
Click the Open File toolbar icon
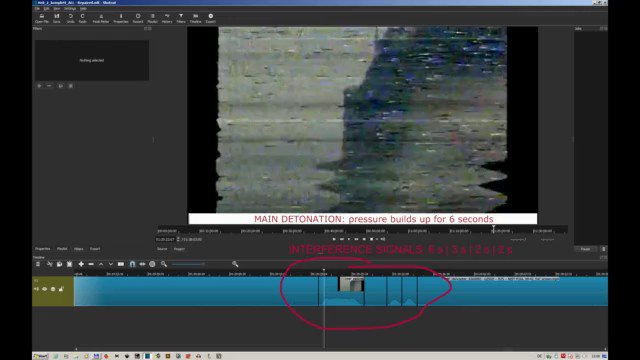[x=42, y=18]
